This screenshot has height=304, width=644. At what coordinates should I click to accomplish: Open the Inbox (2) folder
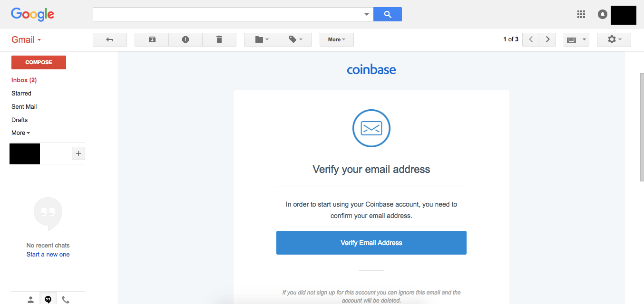tap(24, 80)
